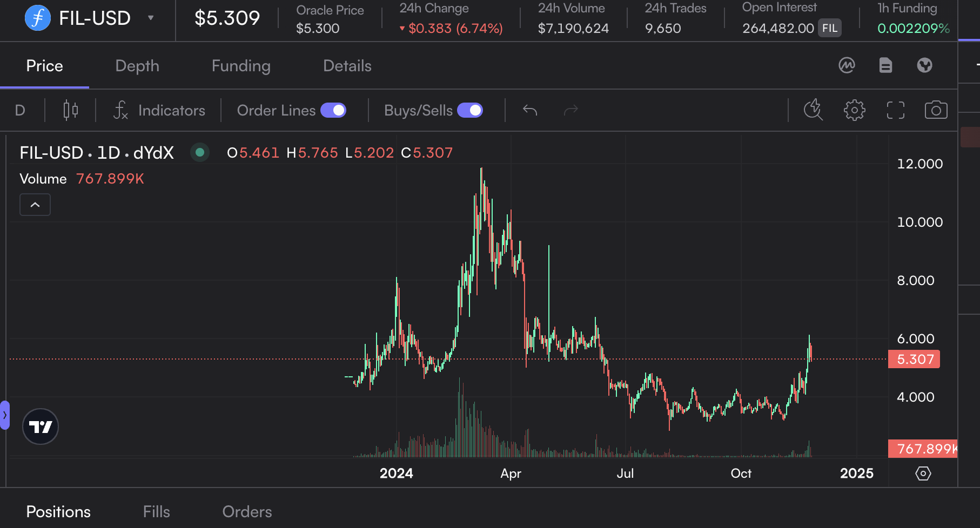Undo the last chart action

(529, 110)
